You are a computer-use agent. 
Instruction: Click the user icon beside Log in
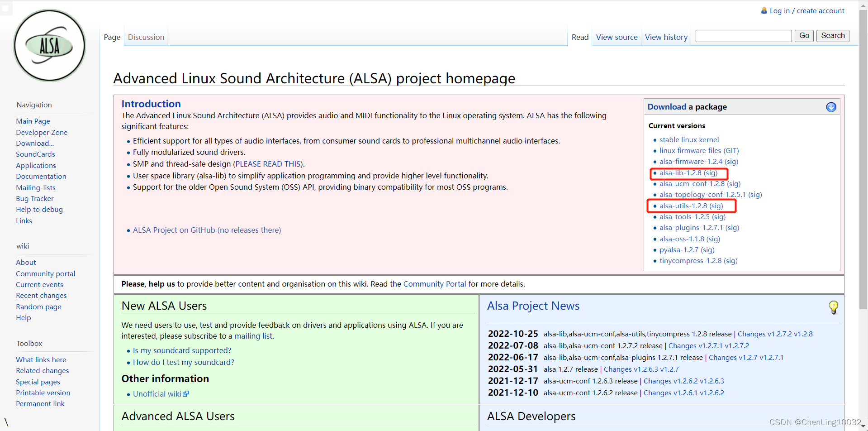click(764, 10)
